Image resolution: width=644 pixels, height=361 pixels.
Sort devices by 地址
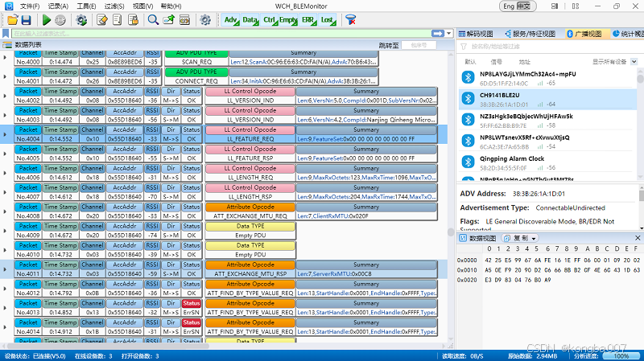525,62
